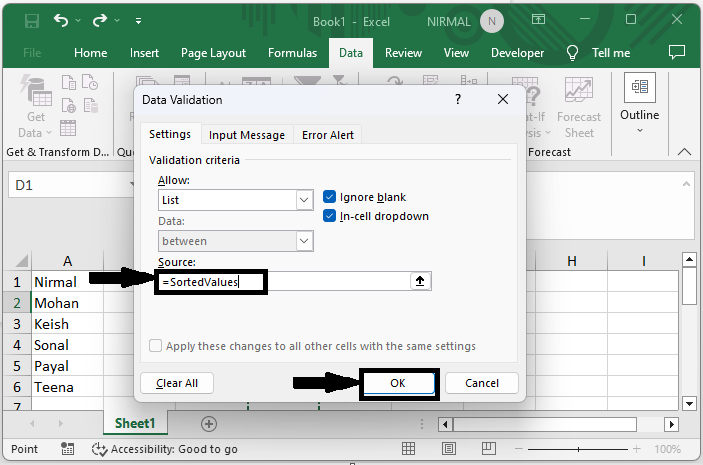Viewport: 703px width, 465px height.
Task: Confirm the dialog with OK
Action: click(x=398, y=383)
